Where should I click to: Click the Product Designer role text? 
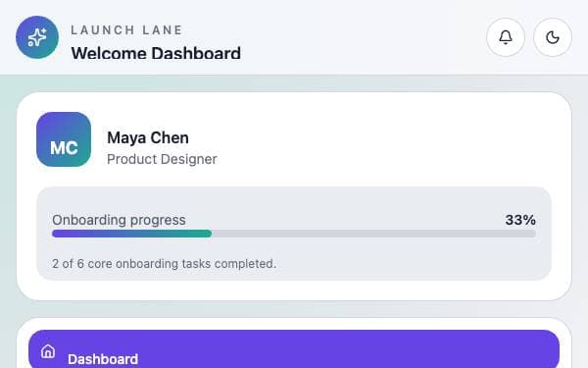point(162,159)
